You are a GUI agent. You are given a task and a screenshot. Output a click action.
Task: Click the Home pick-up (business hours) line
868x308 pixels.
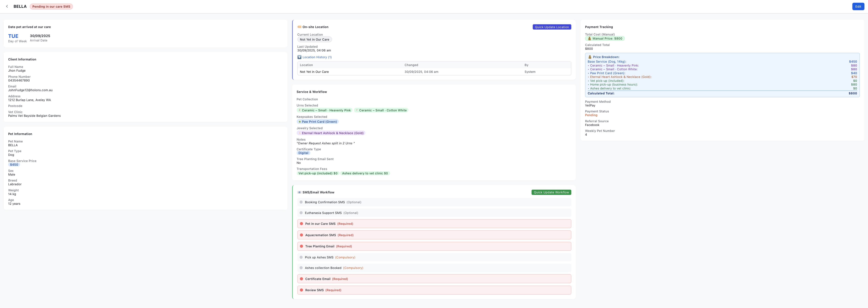pyautogui.click(x=722, y=85)
